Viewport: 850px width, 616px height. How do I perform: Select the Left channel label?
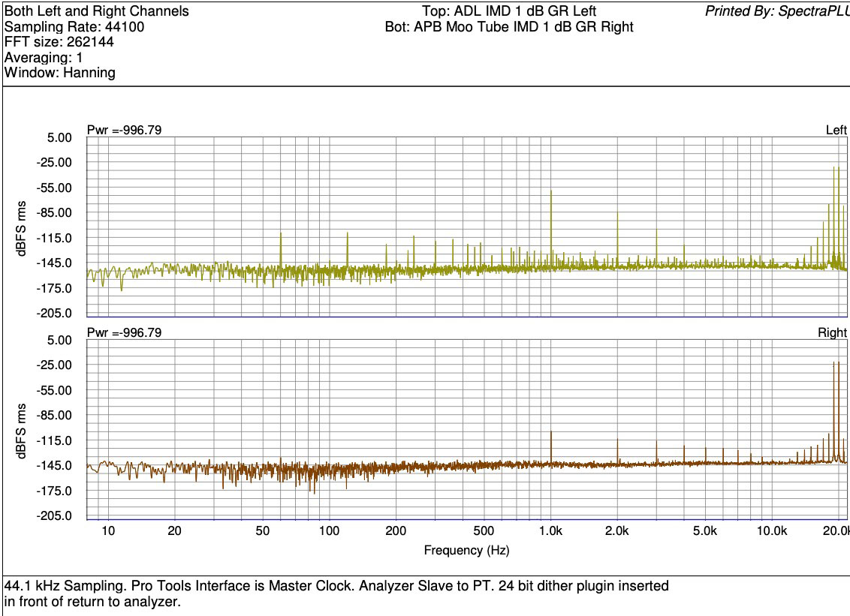point(836,131)
